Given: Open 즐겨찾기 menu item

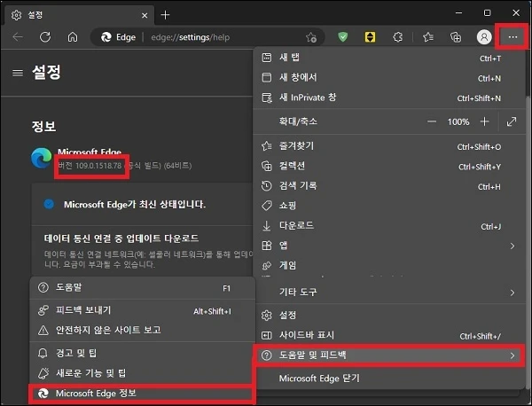Looking at the screenshot, I should [389, 146].
